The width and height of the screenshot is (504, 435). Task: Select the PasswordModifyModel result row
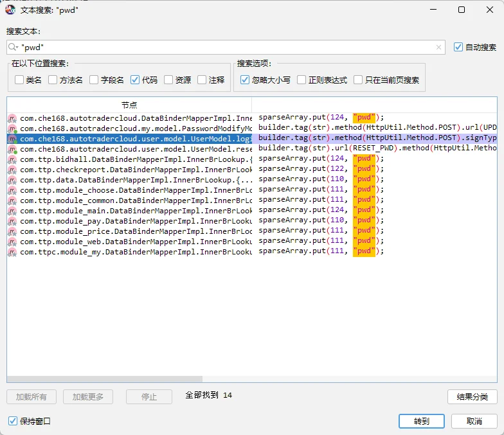252,129
